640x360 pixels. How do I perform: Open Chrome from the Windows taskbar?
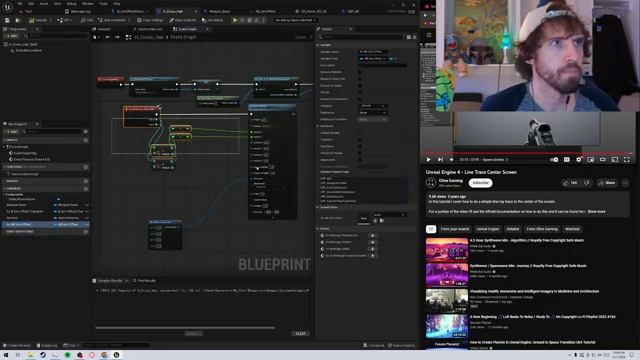click(104, 355)
